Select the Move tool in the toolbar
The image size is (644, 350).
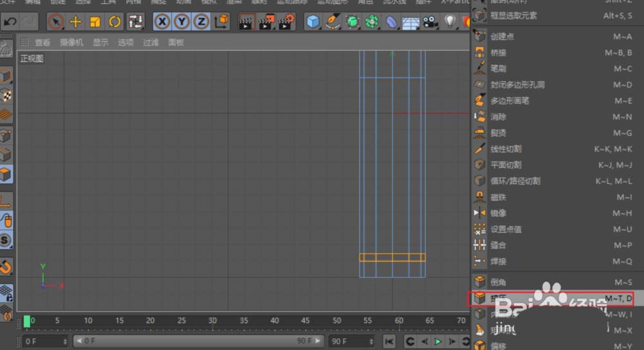pyautogui.click(x=75, y=22)
